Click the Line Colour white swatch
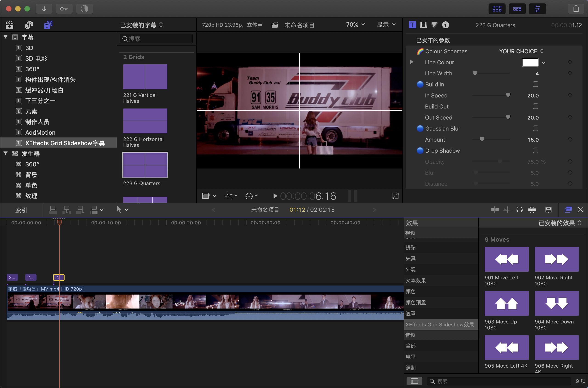This screenshot has width=588, height=388. [530, 62]
